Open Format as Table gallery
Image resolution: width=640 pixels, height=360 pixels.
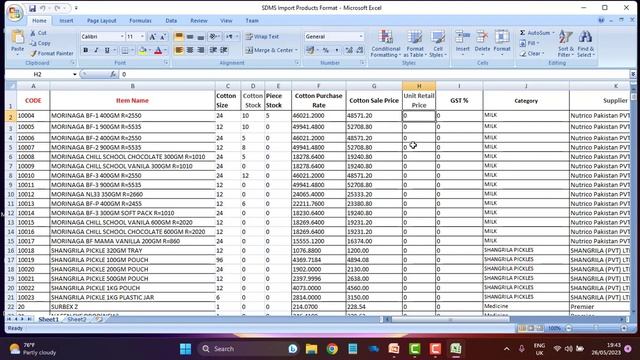tap(415, 44)
